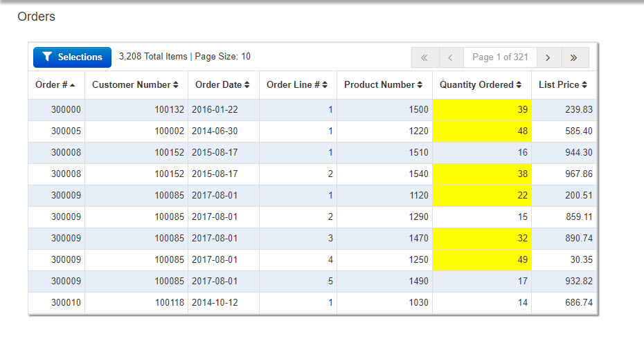Viewport: 644px width, 341px height.
Task: Go to the next page
Action: pyautogui.click(x=548, y=57)
